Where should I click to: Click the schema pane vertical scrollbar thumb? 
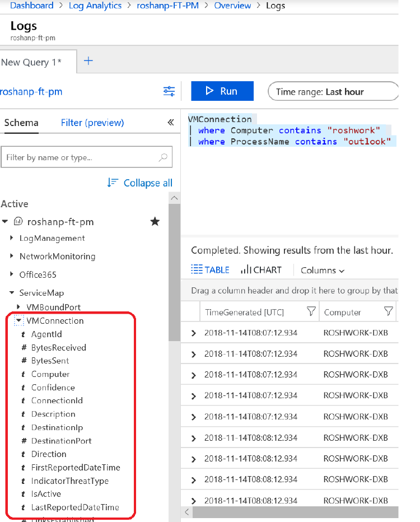(174, 272)
